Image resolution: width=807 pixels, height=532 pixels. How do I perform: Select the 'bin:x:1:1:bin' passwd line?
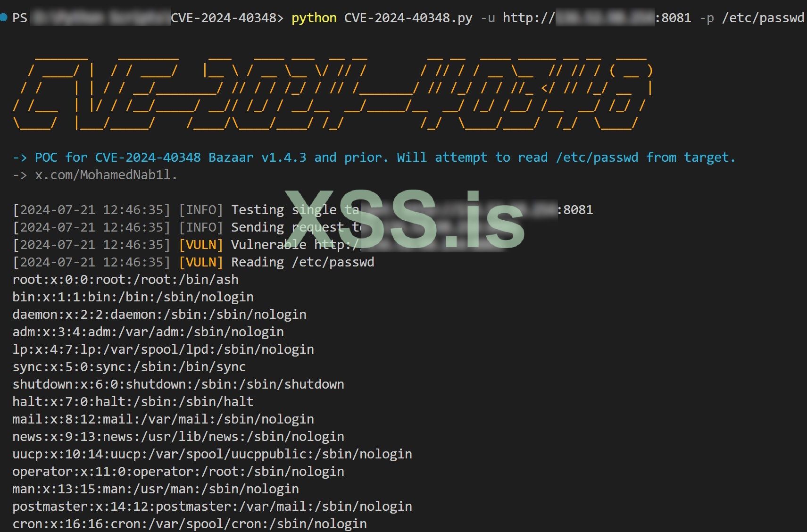(x=133, y=297)
